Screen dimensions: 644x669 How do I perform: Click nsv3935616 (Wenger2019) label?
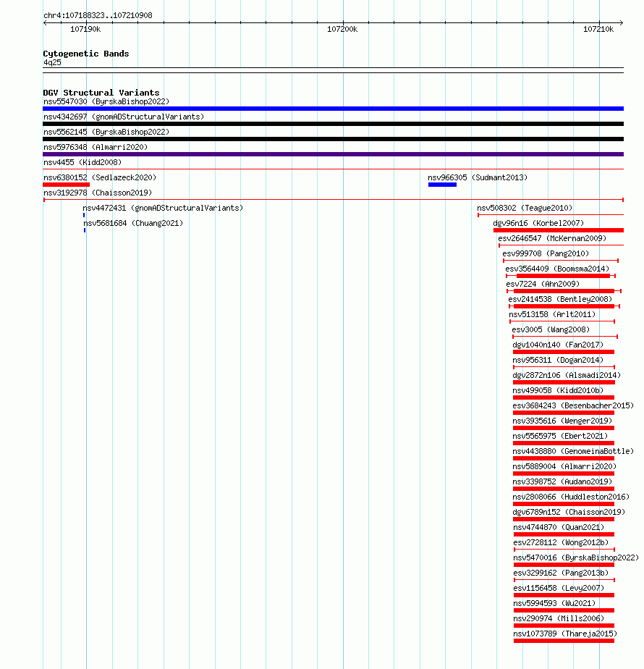coord(562,421)
